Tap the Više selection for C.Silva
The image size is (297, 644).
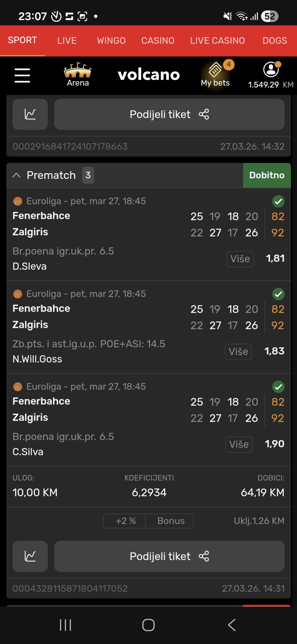point(239,444)
